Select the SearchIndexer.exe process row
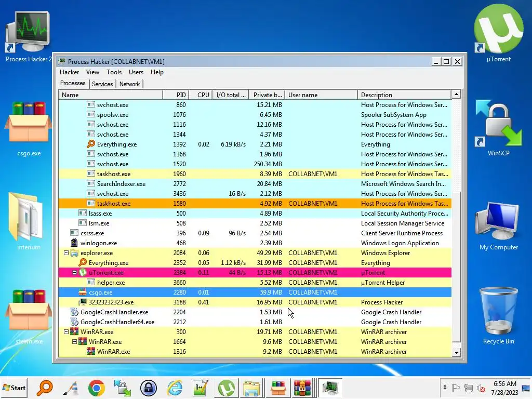 255,183
